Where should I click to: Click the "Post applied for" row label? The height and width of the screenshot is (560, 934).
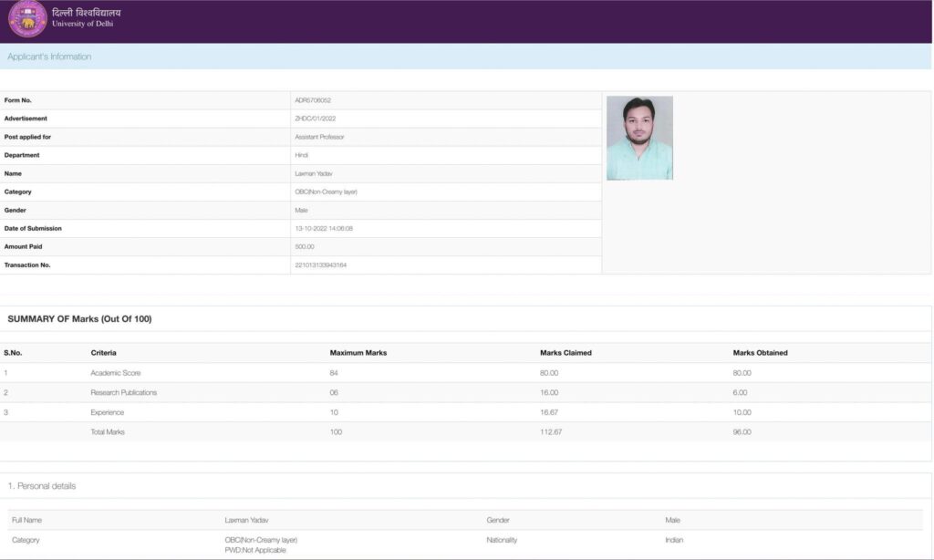27,137
